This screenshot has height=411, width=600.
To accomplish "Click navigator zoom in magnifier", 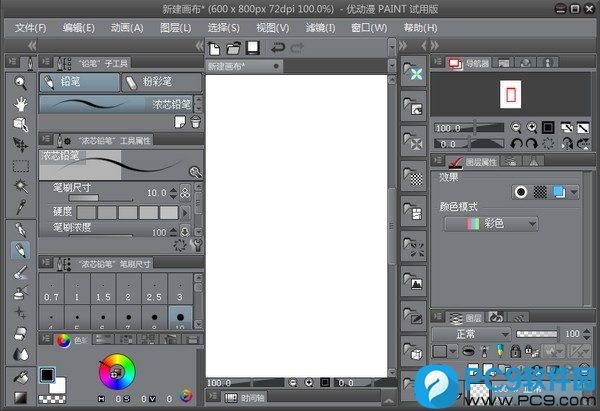I will coord(532,127).
